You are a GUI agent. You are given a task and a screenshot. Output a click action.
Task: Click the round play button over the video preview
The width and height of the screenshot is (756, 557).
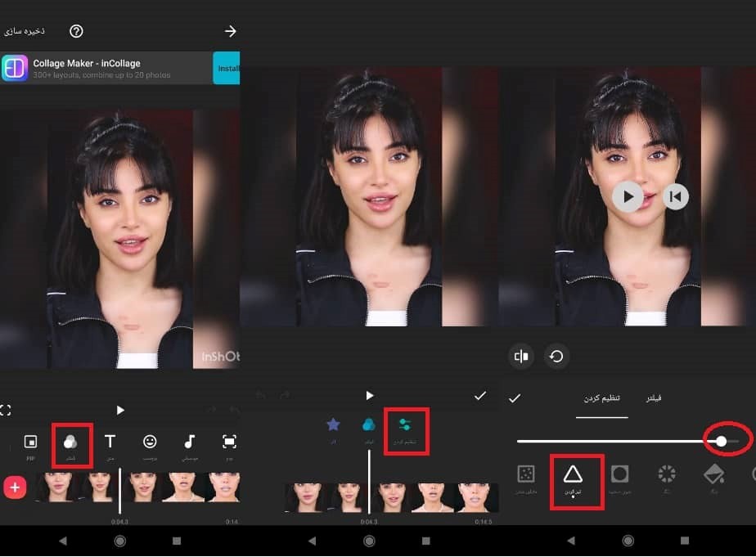(628, 196)
